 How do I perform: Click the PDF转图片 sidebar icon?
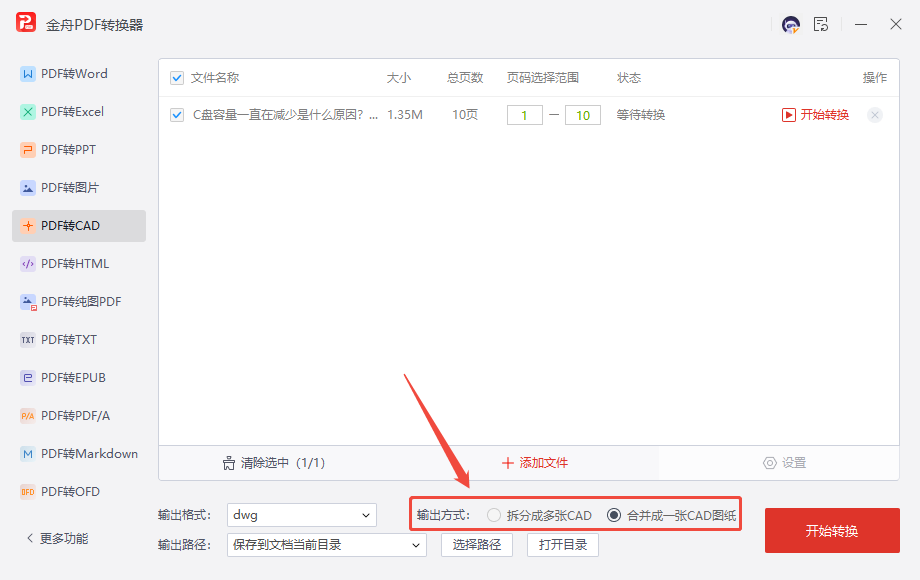28,188
